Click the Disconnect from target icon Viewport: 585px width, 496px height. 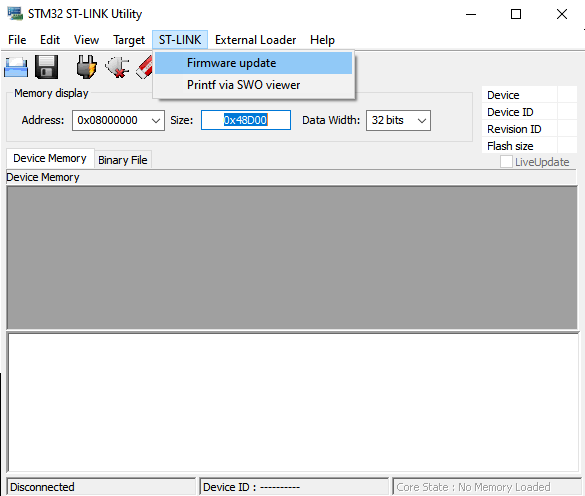point(117,67)
